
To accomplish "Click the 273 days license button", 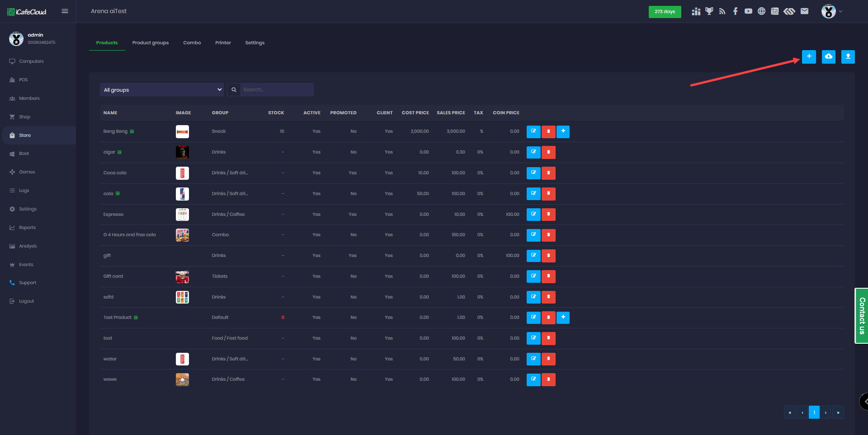I will tap(665, 12).
